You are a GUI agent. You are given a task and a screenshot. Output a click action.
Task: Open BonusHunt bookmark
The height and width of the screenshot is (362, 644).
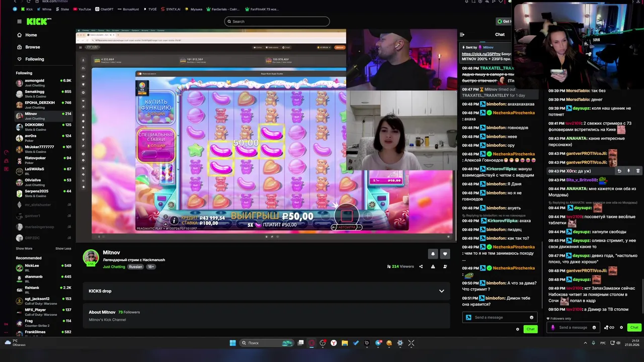[127, 9]
